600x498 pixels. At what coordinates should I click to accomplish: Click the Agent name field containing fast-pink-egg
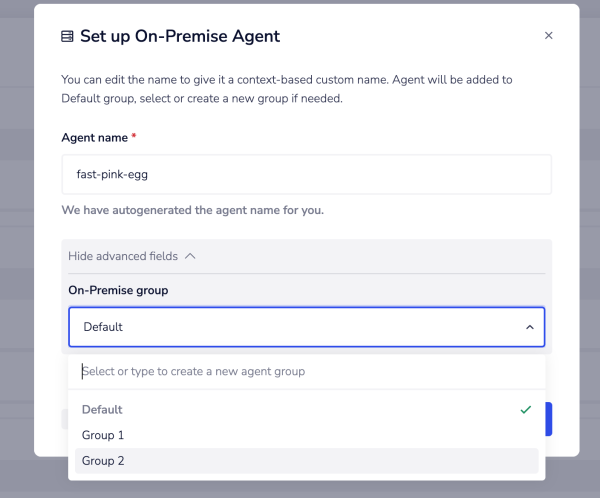coord(306,174)
